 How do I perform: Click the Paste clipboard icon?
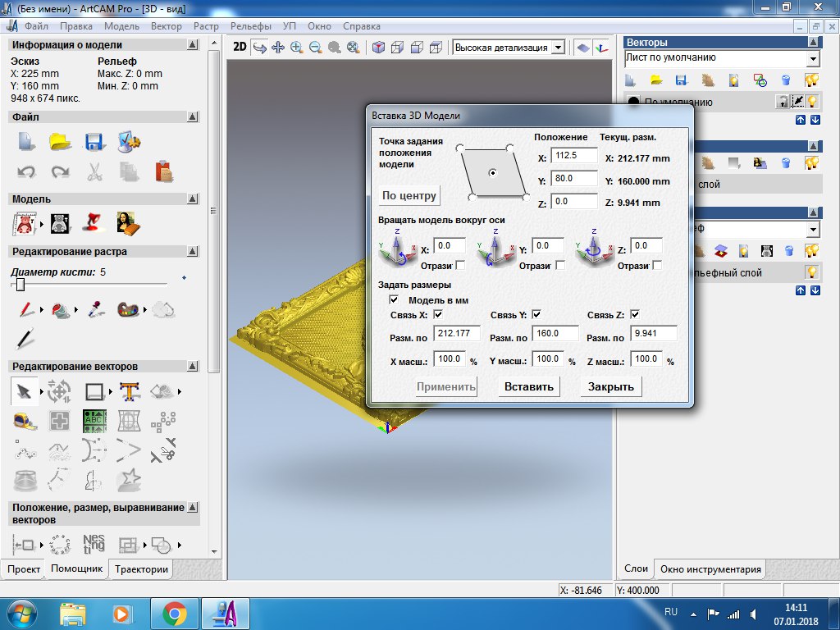164,171
